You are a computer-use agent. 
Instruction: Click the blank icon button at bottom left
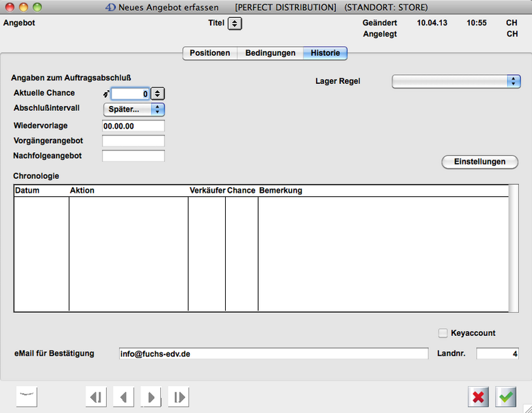click(26, 396)
